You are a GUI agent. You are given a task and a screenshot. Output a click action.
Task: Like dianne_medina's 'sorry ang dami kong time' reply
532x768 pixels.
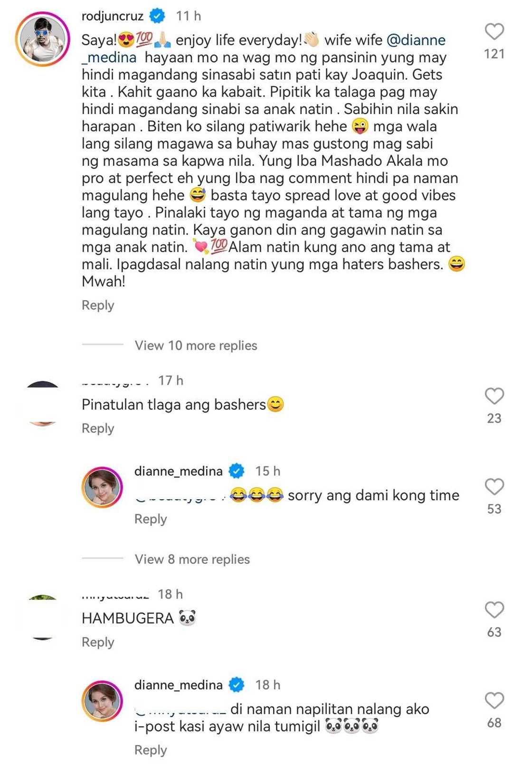(494, 486)
